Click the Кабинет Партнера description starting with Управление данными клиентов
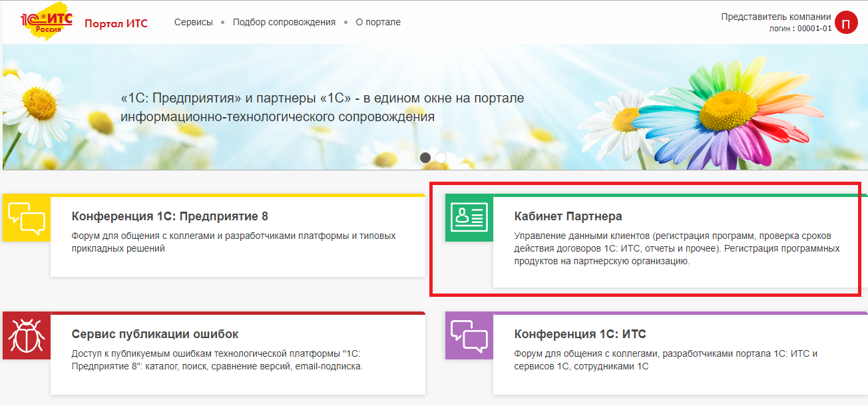The height and width of the screenshot is (406, 868). pyautogui.click(x=677, y=249)
